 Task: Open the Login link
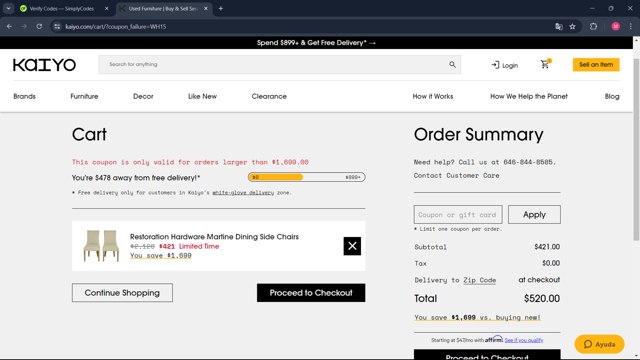pyautogui.click(x=504, y=65)
